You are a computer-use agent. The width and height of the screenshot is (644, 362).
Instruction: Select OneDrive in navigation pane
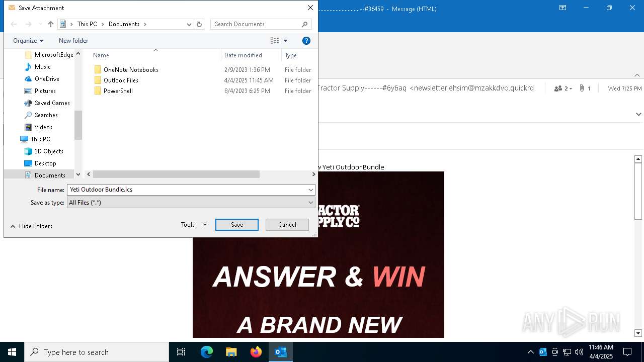[x=42, y=79]
